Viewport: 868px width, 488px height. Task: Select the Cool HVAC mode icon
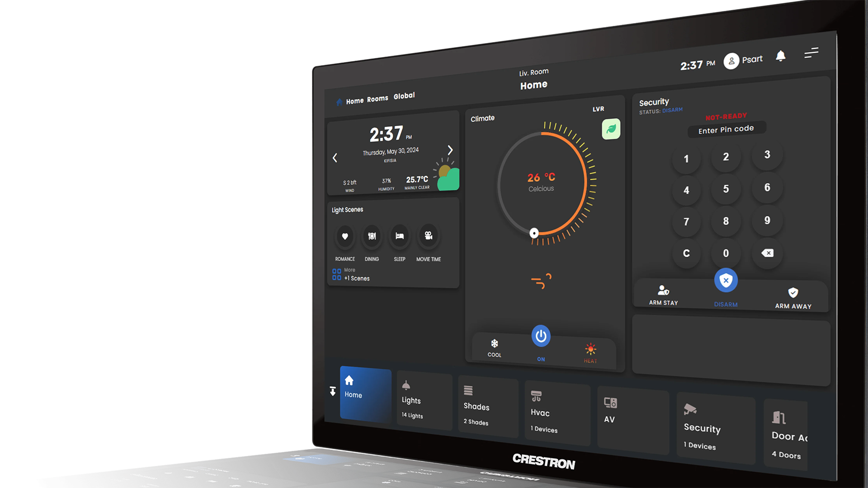click(x=495, y=343)
